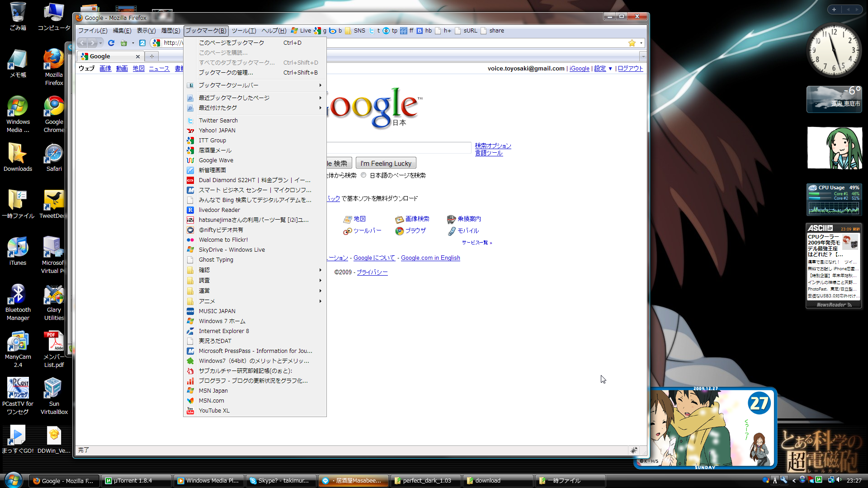Open the Safari desktop shortcut
This screenshot has width=868, height=488.
click(x=54, y=158)
